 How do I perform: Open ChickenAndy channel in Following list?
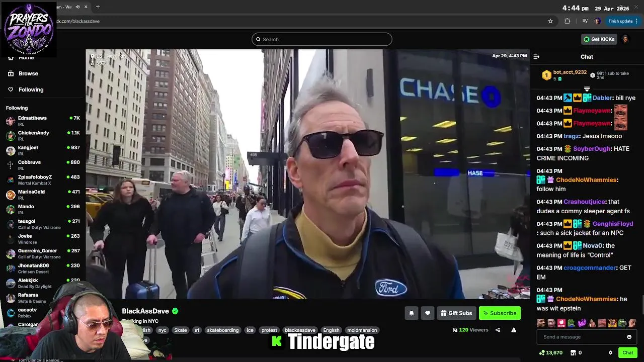pos(42,135)
